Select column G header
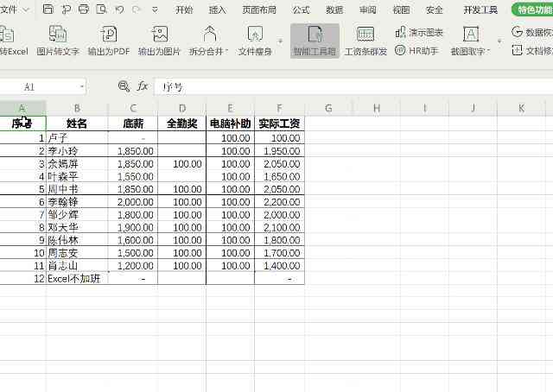This screenshot has width=553, height=392. pos(328,108)
